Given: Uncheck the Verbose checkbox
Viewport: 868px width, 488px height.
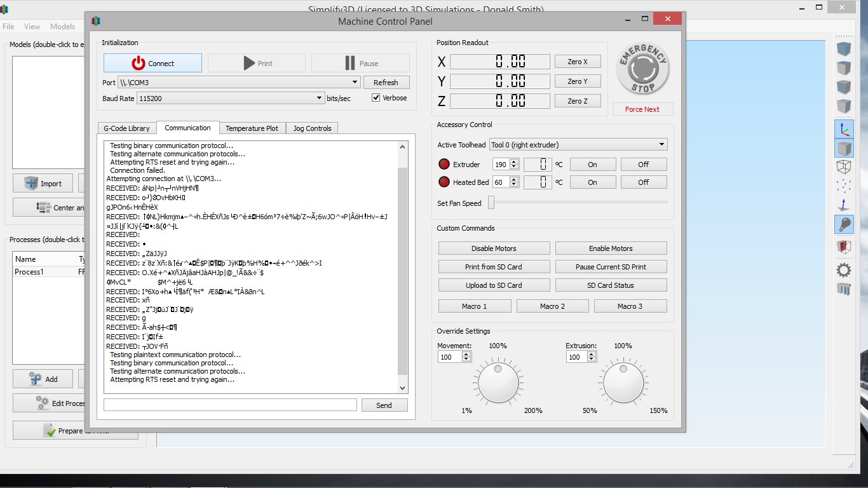Looking at the screenshot, I should pos(376,98).
